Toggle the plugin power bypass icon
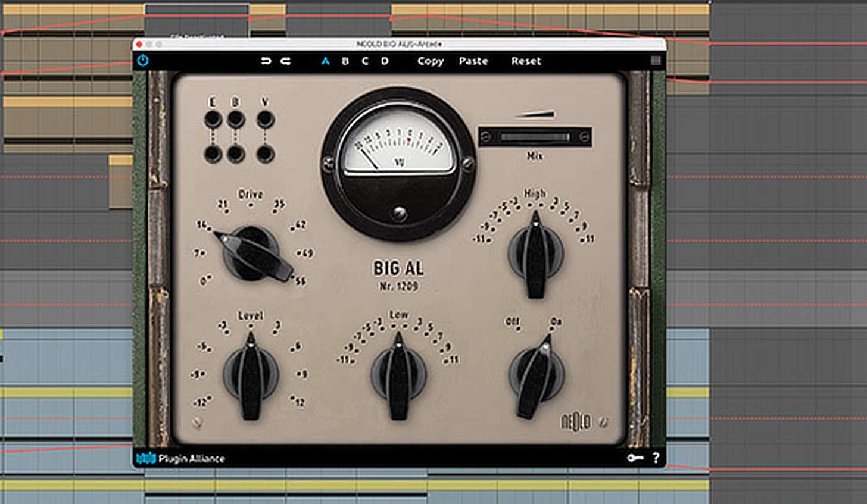 point(143,61)
